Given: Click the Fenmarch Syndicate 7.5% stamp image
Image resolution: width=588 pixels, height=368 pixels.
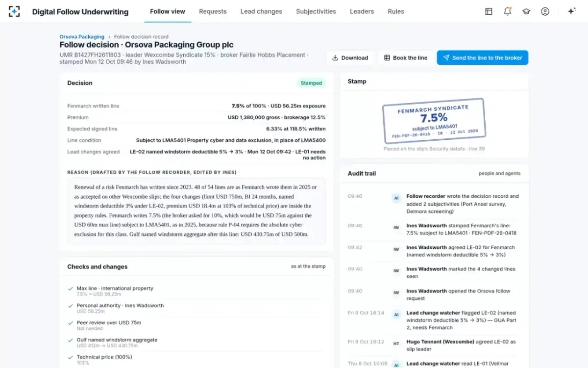Looking at the screenshot, I should [x=434, y=121].
